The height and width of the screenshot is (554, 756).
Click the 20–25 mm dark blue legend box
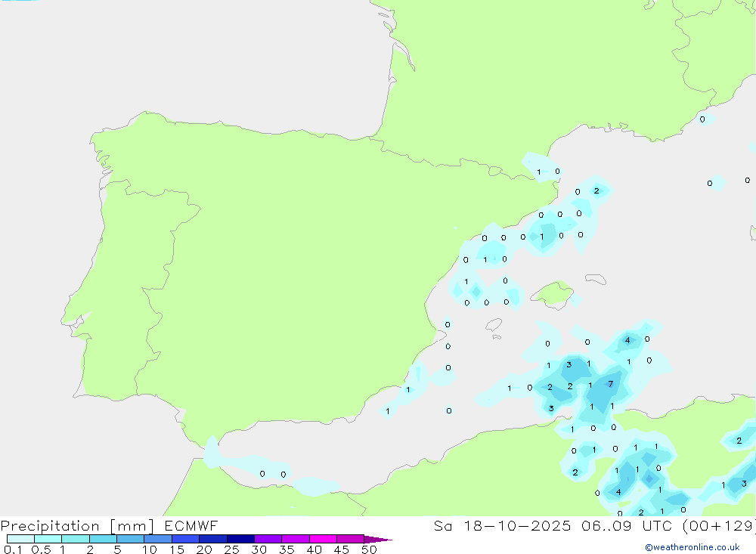(212, 539)
